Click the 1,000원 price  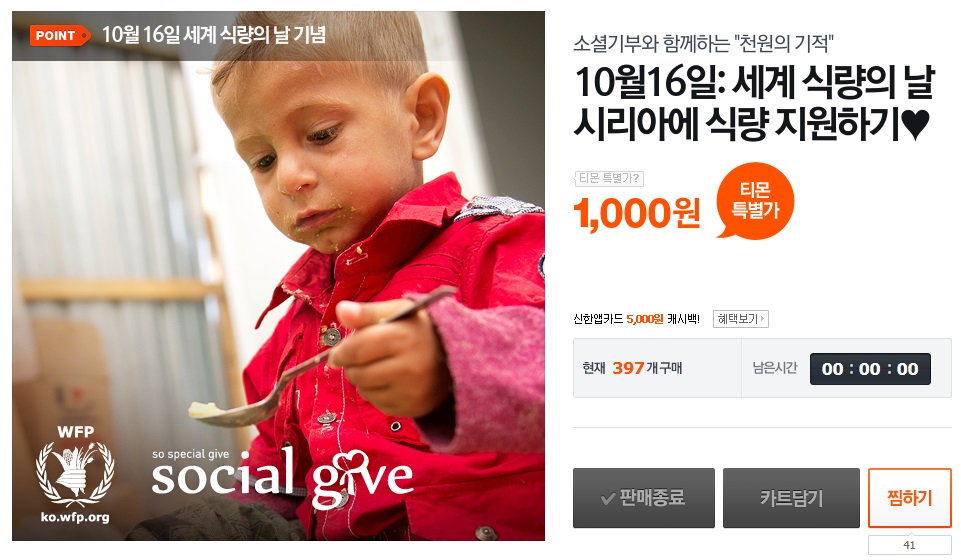(637, 214)
